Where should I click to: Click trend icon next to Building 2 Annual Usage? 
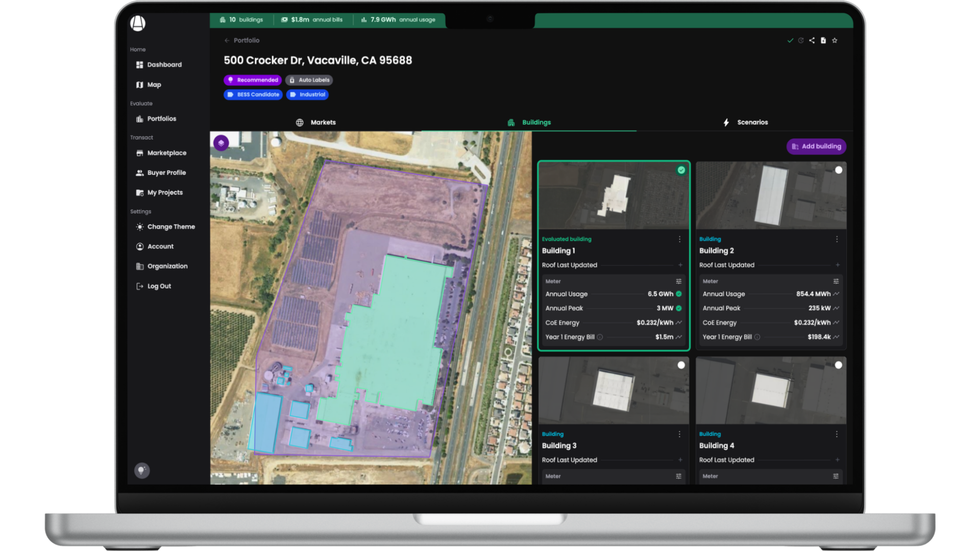click(x=836, y=294)
